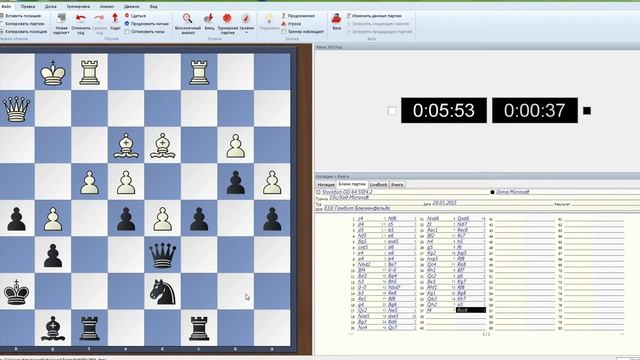Jump to move 1. c4 in scoresheet

pyautogui.click(x=361, y=219)
